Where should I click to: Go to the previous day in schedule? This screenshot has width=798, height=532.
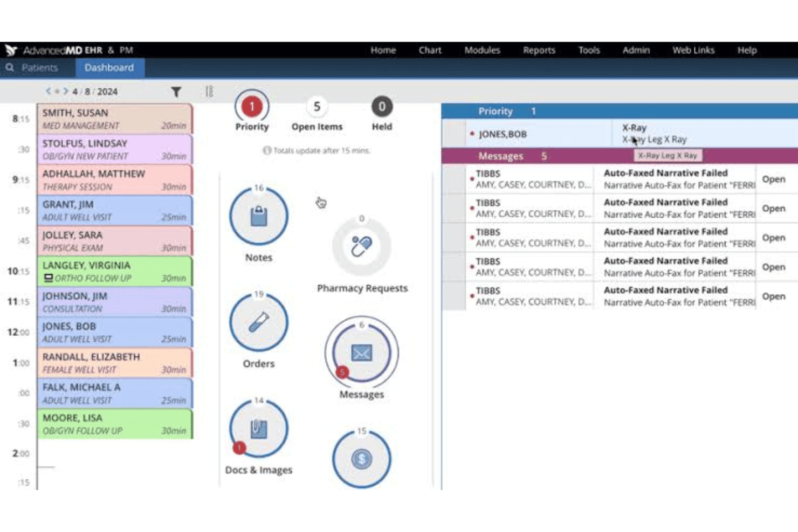48,91
